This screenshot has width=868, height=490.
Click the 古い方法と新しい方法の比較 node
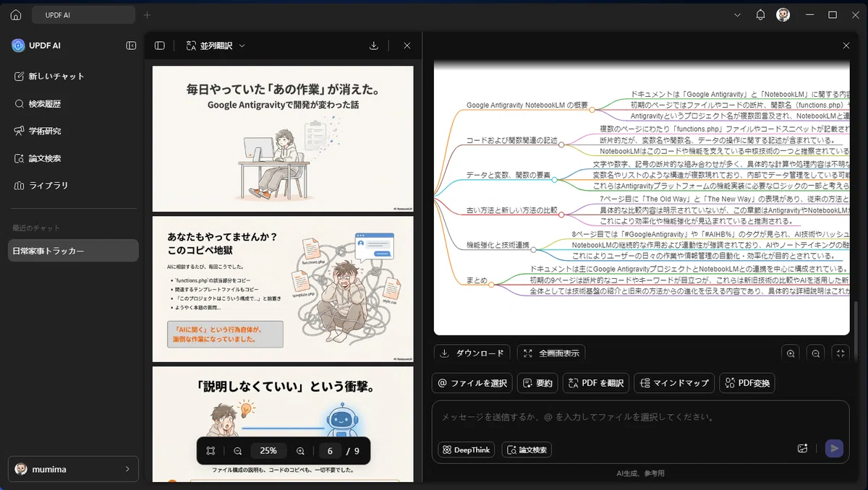[512, 210]
